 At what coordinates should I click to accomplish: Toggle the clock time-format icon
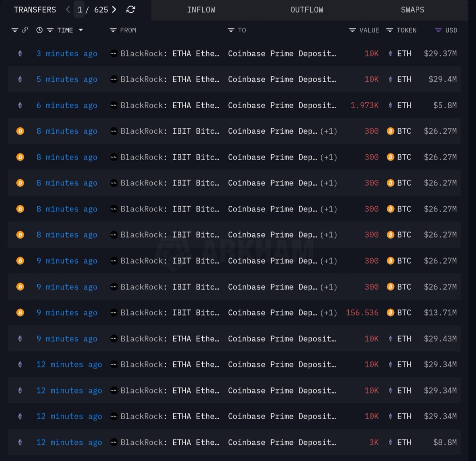pyautogui.click(x=39, y=30)
